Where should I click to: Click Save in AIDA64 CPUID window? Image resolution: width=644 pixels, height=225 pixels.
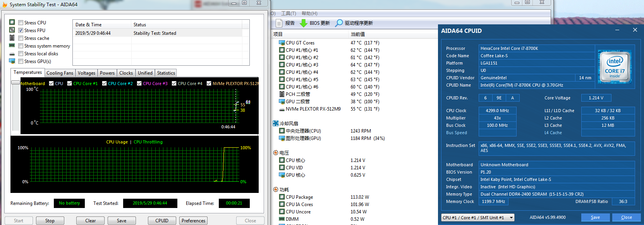(x=595, y=217)
